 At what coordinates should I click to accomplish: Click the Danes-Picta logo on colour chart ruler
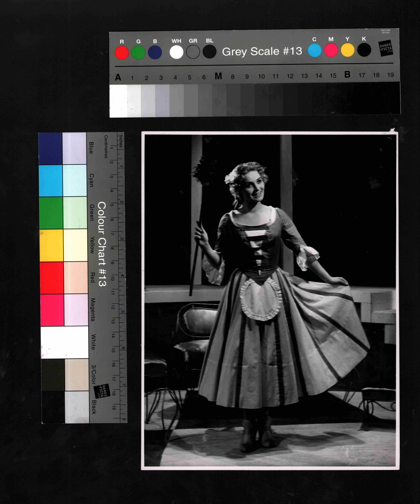click(103, 391)
